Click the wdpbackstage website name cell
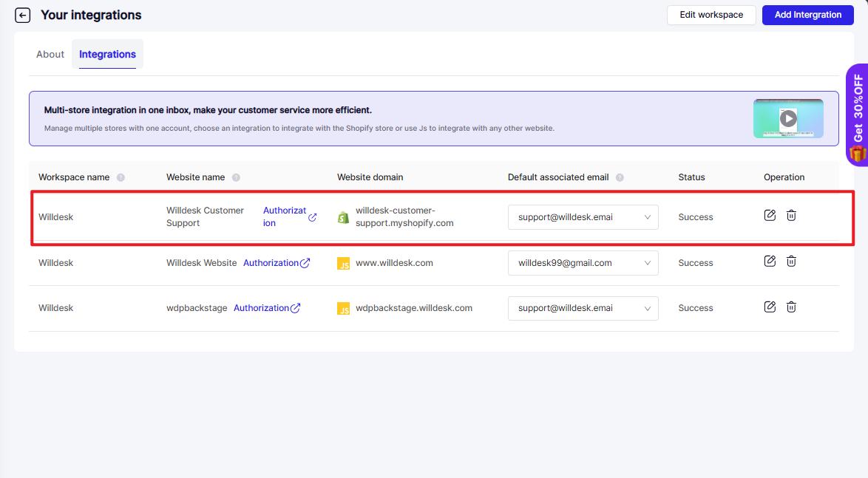This screenshot has width=868, height=478. 197,308
